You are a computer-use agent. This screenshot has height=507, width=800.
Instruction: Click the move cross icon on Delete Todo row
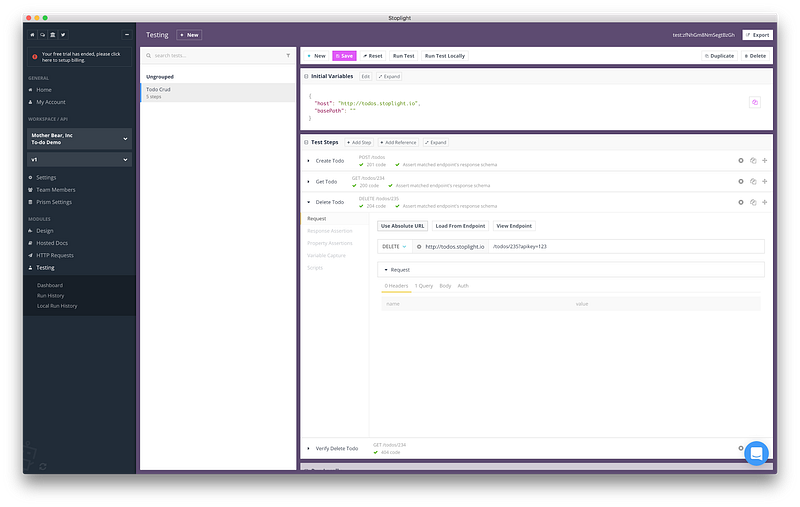765,202
